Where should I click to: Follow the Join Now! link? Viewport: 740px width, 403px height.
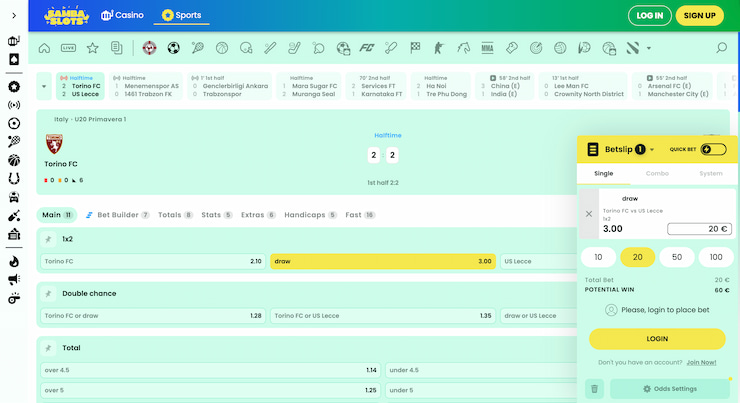coord(701,362)
